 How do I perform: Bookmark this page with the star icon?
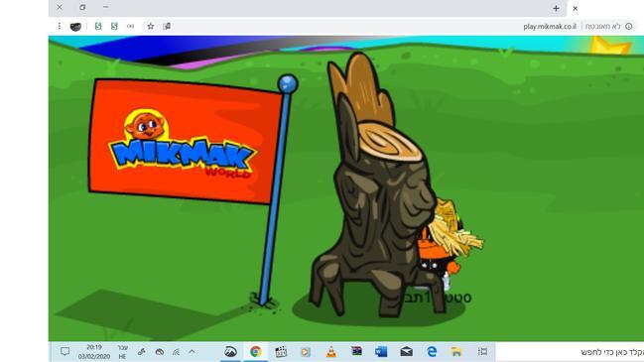coord(150,26)
